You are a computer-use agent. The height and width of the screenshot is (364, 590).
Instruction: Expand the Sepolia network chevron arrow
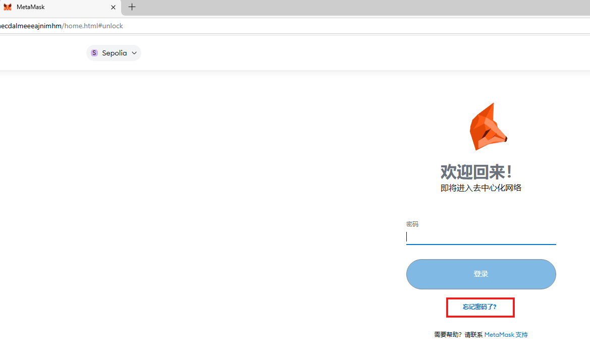click(x=134, y=53)
